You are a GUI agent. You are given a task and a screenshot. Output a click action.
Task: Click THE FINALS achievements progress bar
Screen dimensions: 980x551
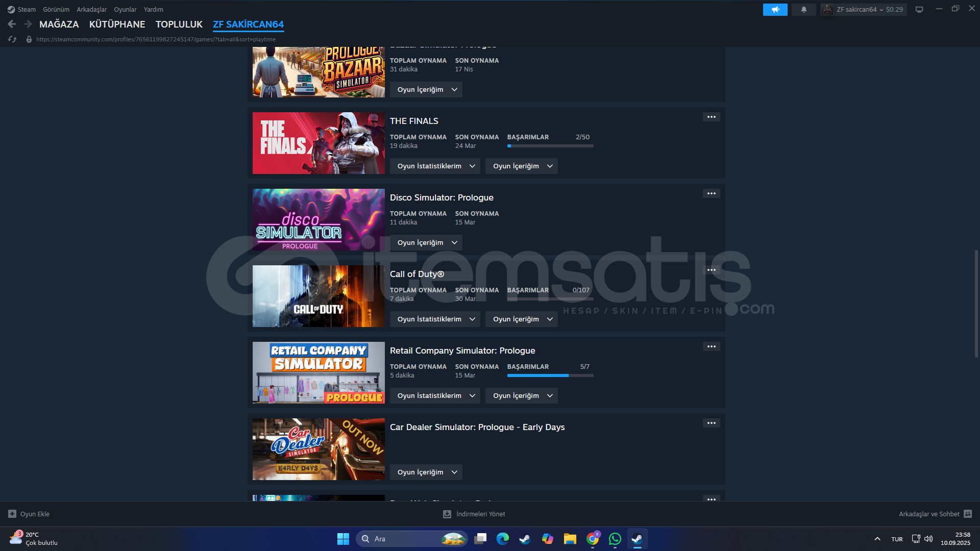(x=550, y=146)
